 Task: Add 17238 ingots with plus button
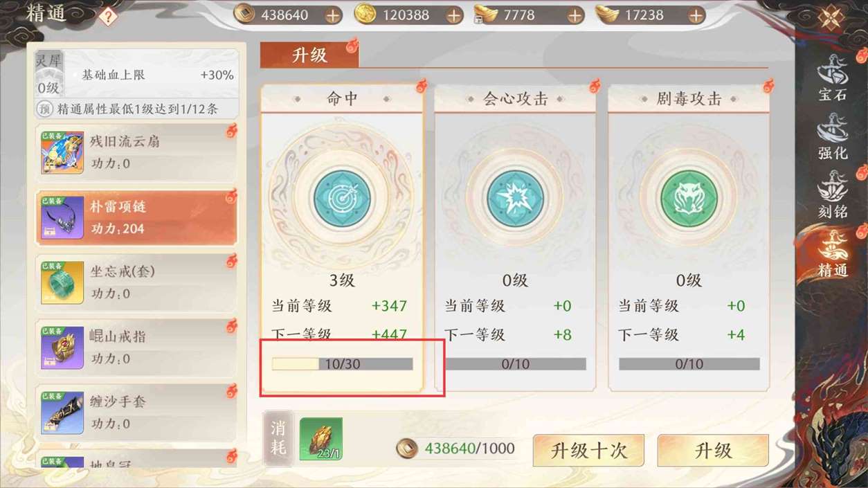696,15
